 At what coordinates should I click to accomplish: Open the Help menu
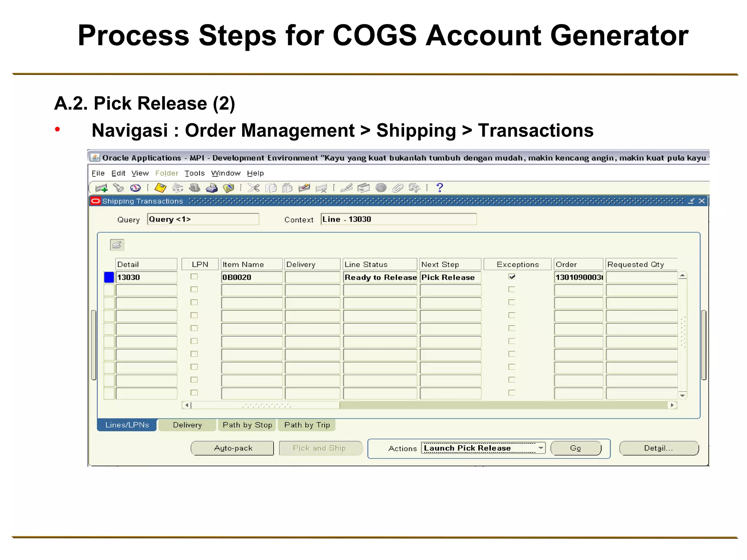(x=255, y=173)
